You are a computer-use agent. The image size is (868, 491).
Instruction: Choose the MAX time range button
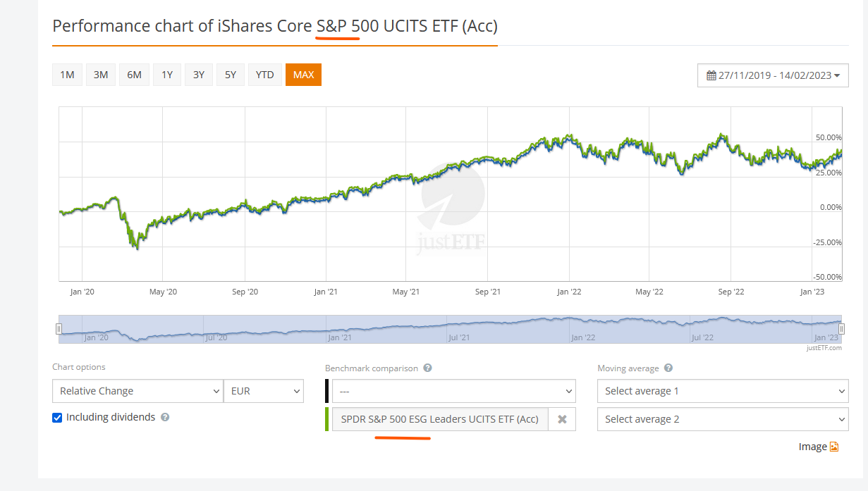click(x=303, y=75)
